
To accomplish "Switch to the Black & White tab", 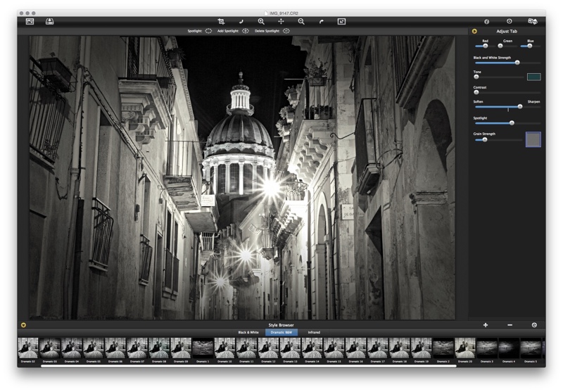I will (x=248, y=332).
